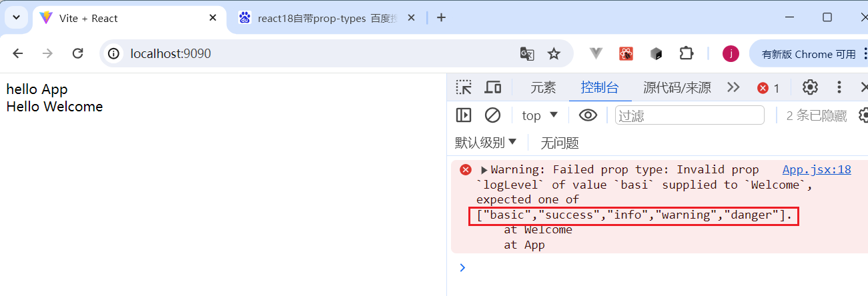The height and width of the screenshot is (296, 868).
Task: Open the profile avatar j
Action: [x=731, y=53]
